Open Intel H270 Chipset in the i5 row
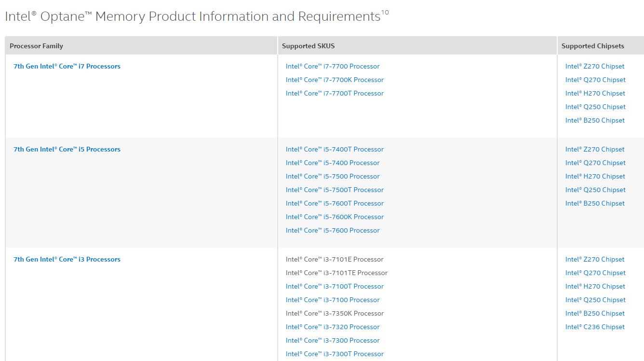 pyautogui.click(x=595, y=177)
